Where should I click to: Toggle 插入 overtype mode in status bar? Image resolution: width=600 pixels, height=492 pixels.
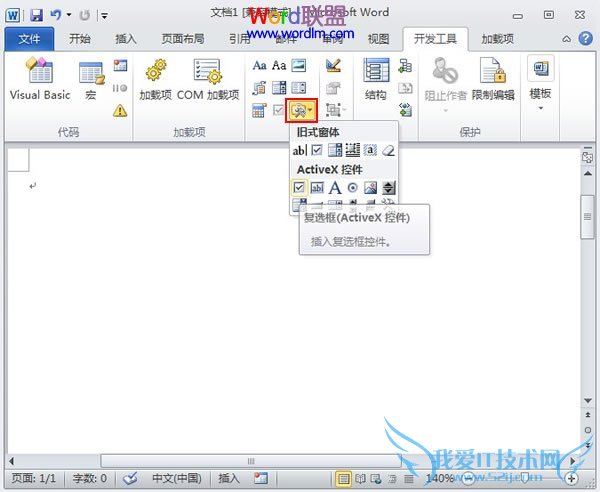pyautogui.click(x=228, y=478)
